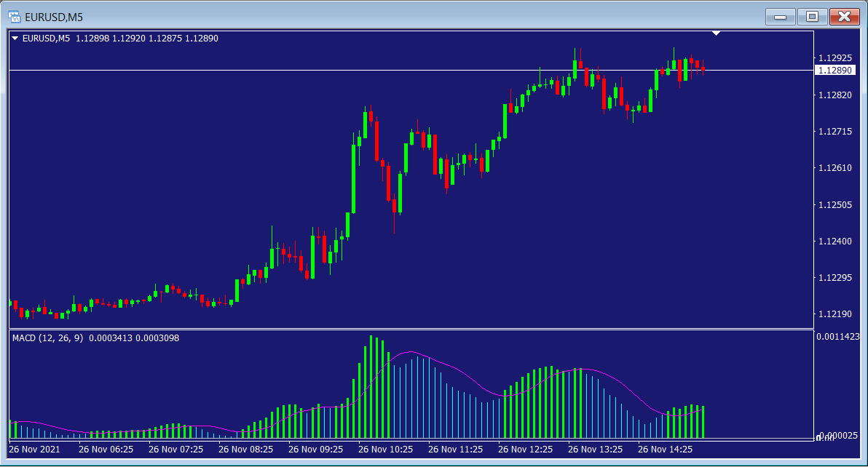Click the 1.12190 price scale label
The width and height of the screenshot is (868, 467).
[835, 314]
